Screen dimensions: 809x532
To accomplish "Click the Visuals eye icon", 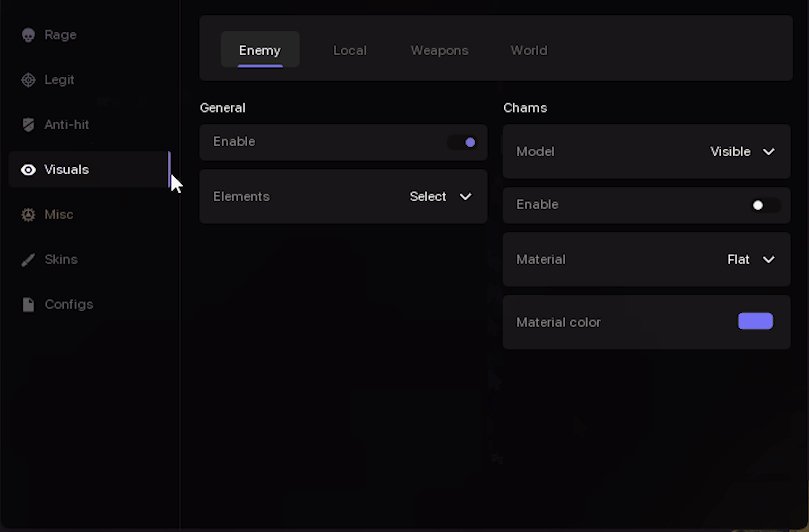I will pyautogui.click(x=28, y=170).
